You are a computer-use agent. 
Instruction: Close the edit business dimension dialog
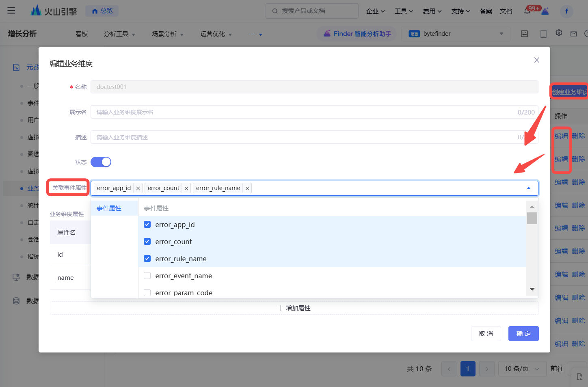tap(536, 60)
